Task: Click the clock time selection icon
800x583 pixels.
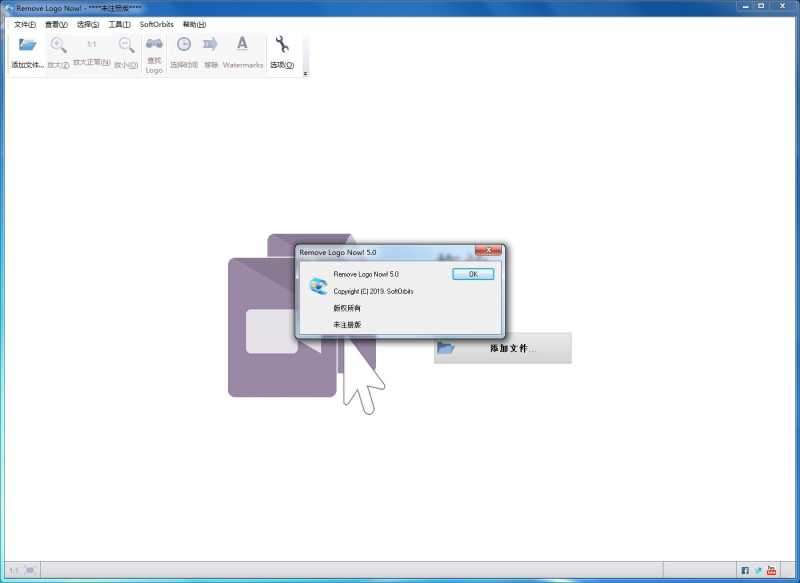Action: (184, 46)
